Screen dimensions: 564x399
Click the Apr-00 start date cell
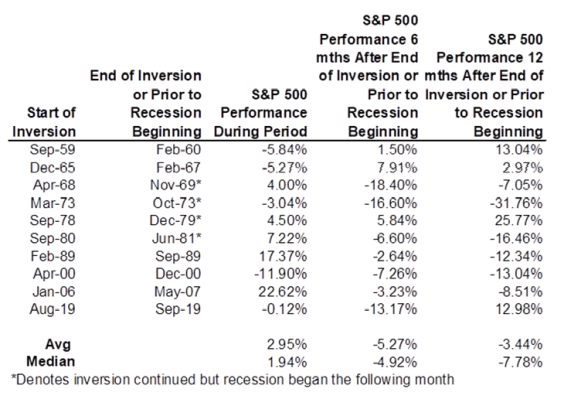pos(54,274)
